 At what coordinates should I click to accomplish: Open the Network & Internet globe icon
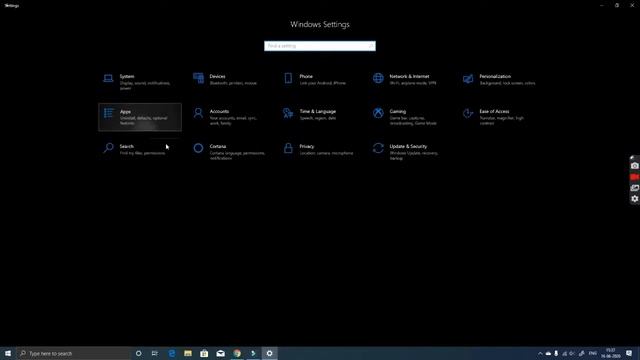pyautogui.click(x=378, y=78)
